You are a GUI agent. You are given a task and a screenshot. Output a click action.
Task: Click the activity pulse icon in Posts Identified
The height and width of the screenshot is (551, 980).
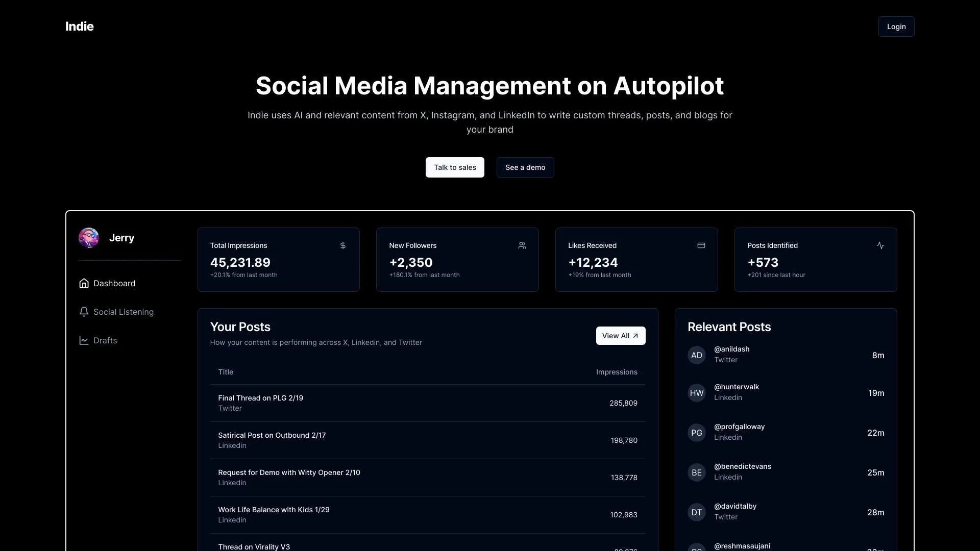point(880,245)
